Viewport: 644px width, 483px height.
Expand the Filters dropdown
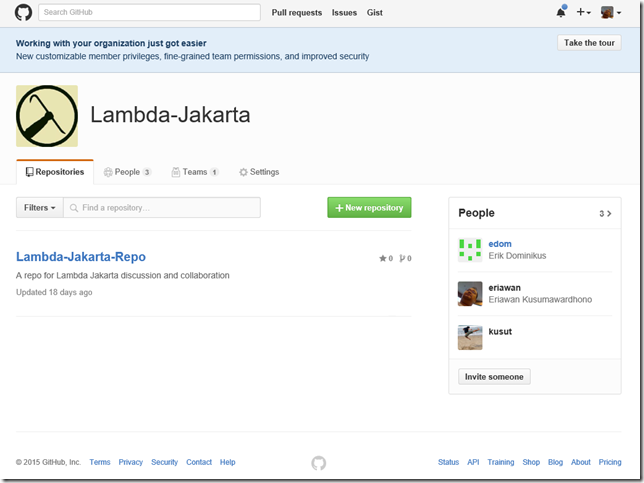(x=39, y=208)
